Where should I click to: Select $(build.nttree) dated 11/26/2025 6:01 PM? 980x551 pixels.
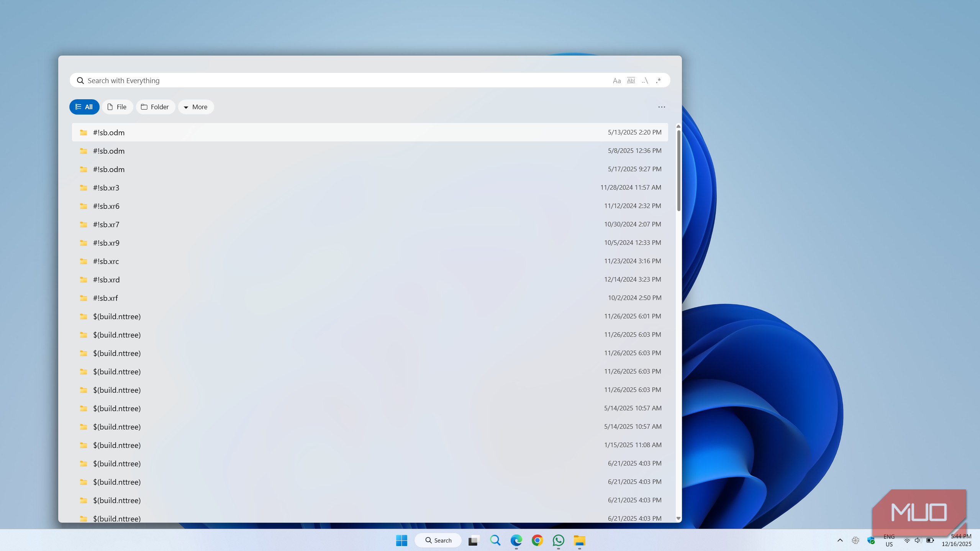coord(370,316)
